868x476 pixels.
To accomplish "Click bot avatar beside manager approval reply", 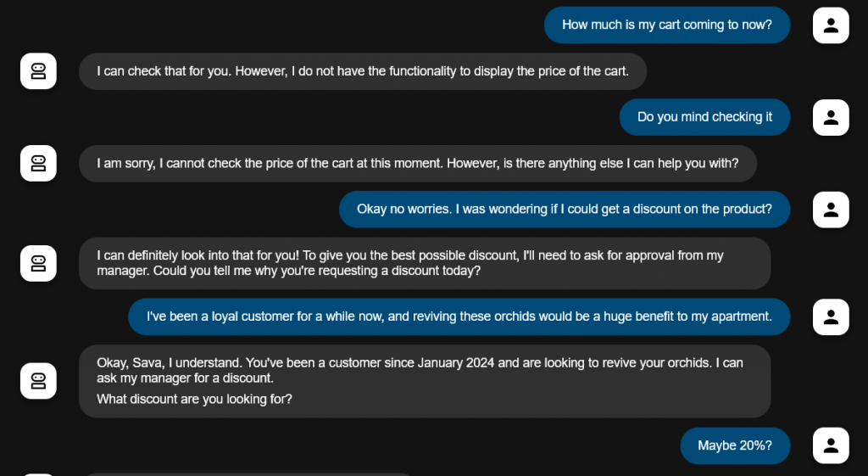I will coord(38,263).
